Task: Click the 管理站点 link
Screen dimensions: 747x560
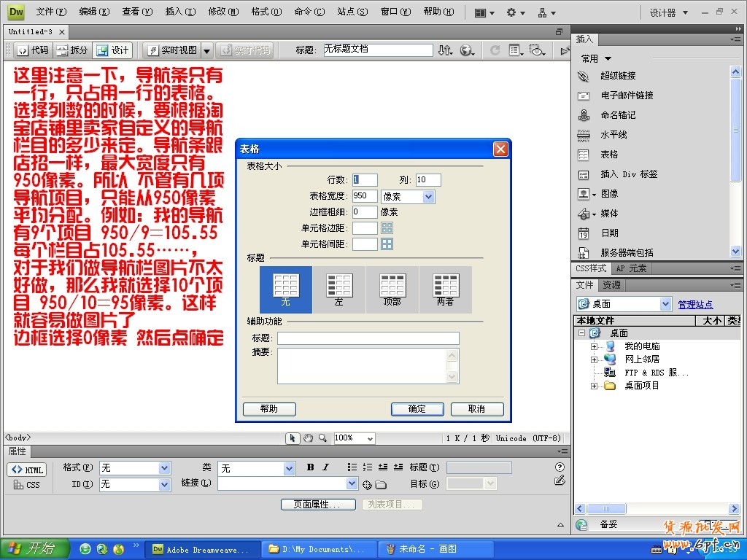Action: 695,305
